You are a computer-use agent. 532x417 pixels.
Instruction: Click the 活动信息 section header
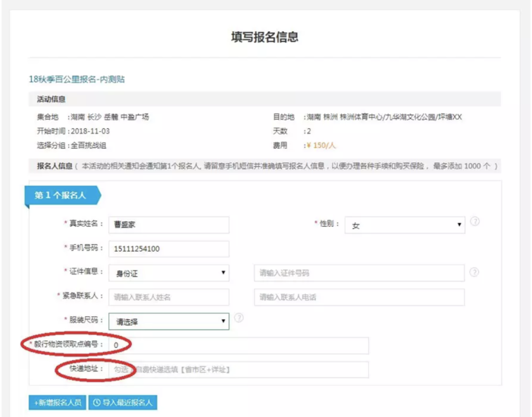coord(52,99)
